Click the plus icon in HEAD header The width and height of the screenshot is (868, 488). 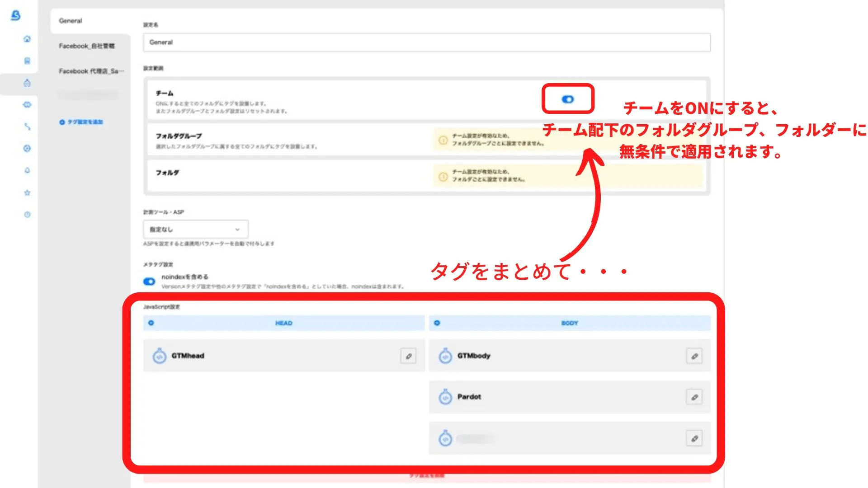coord(151,323)
